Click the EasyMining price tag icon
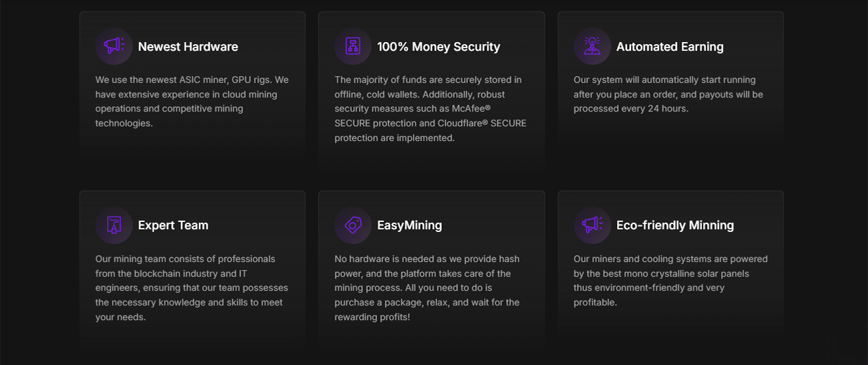Image resolution: width=868 pixels, height=365 pixels. (353, 225)
